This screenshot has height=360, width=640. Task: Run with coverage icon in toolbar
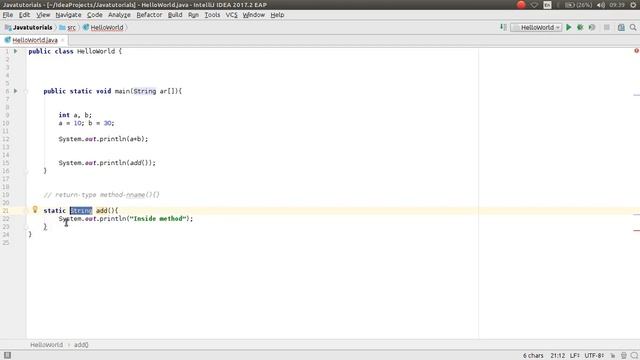[x=592, y=27]
